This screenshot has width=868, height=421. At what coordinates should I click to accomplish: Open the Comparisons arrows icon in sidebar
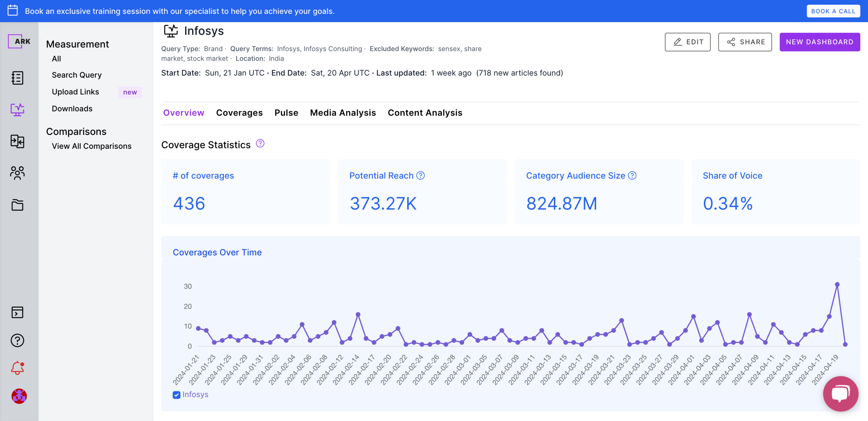click(x=17, y=141)
